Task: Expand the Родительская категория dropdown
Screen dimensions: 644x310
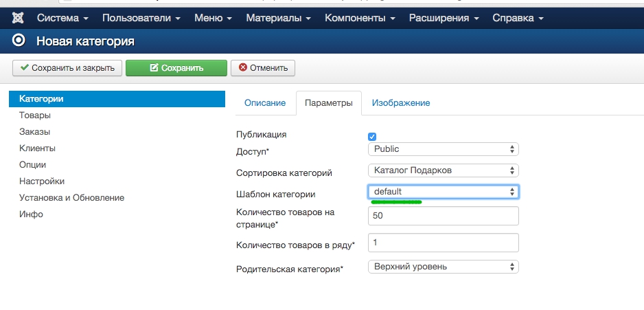Action: click(x=443, y=266)
